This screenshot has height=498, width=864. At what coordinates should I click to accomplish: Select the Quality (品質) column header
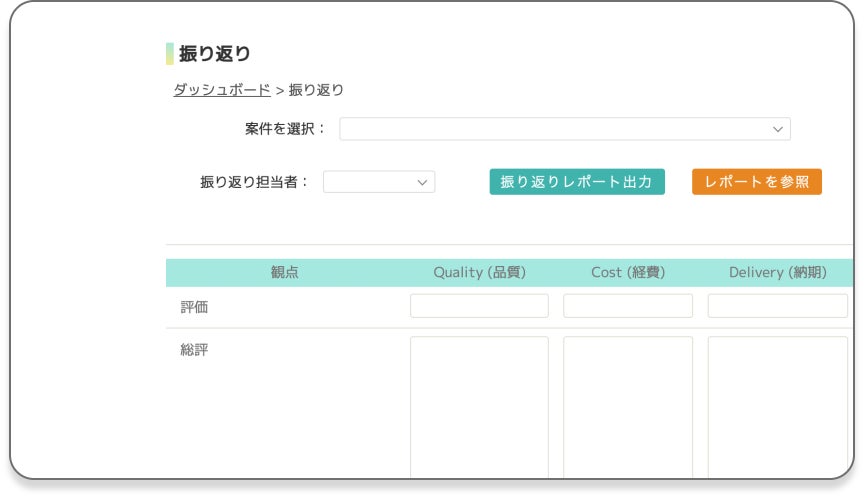tap(479, 273)
